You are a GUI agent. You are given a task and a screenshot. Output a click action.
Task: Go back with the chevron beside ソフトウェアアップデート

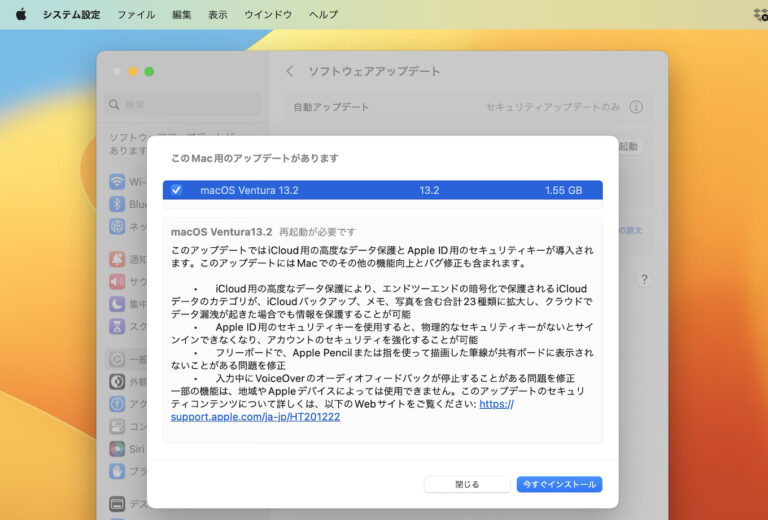point(290,71)
